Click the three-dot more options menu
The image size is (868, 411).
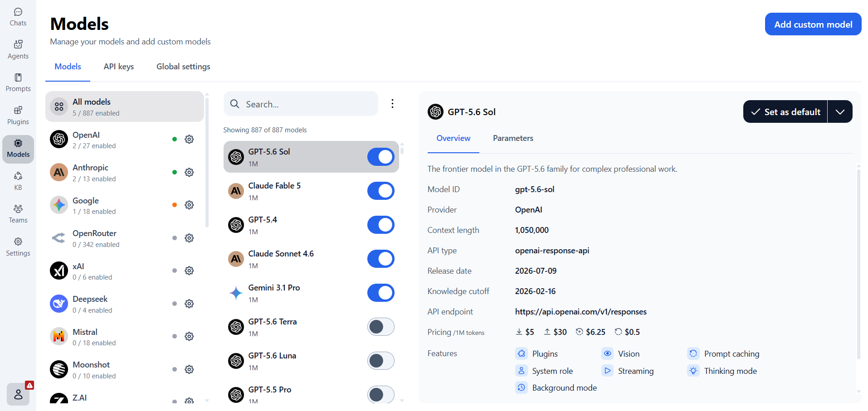pyautogui.click(x=392, y=104)
